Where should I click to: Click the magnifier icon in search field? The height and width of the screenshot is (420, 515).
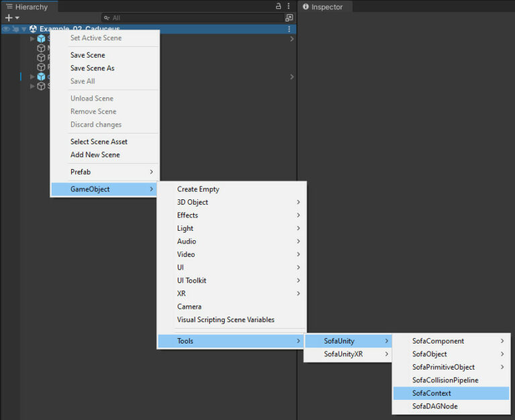pyautogui.click(x=107, y=18)
